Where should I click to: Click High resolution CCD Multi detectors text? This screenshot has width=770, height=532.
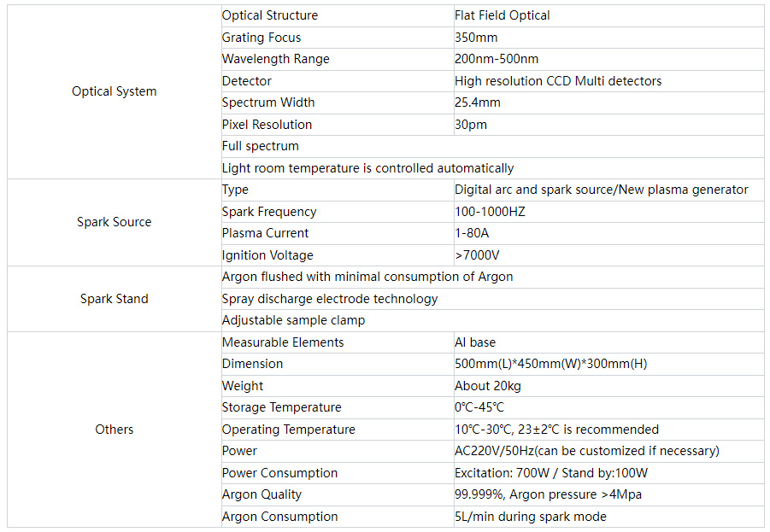(x=558, y=81)
